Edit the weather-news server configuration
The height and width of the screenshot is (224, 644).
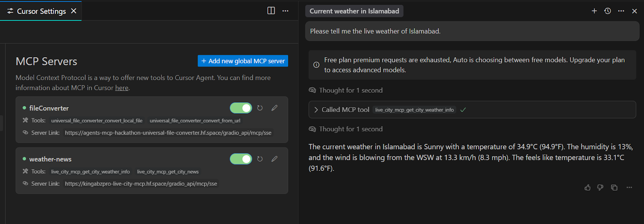click(x=275, y=159)
